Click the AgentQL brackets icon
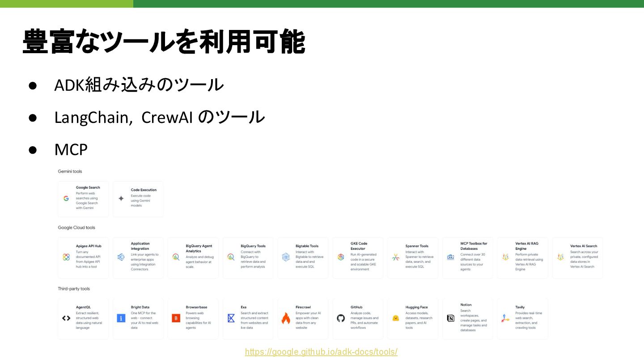This screenshot has height=362, width=644. pos(66,318)
